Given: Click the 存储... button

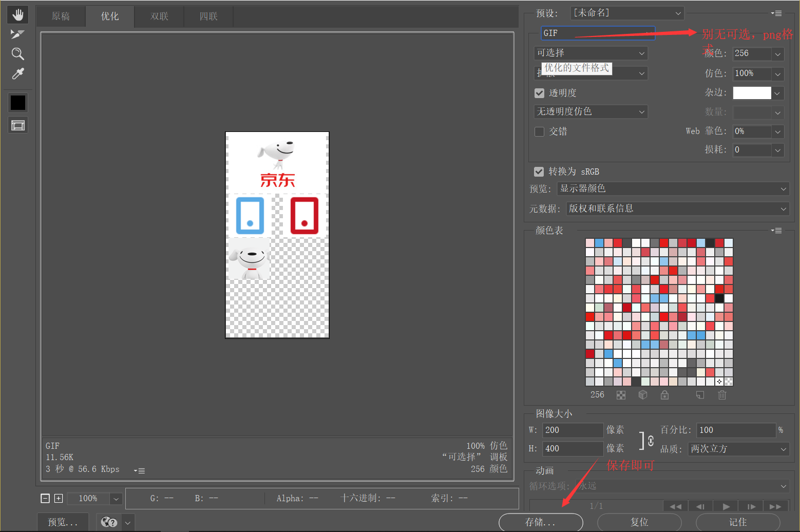Looking at the screenshot, I should pyautogui.click(x=541, y=522).
